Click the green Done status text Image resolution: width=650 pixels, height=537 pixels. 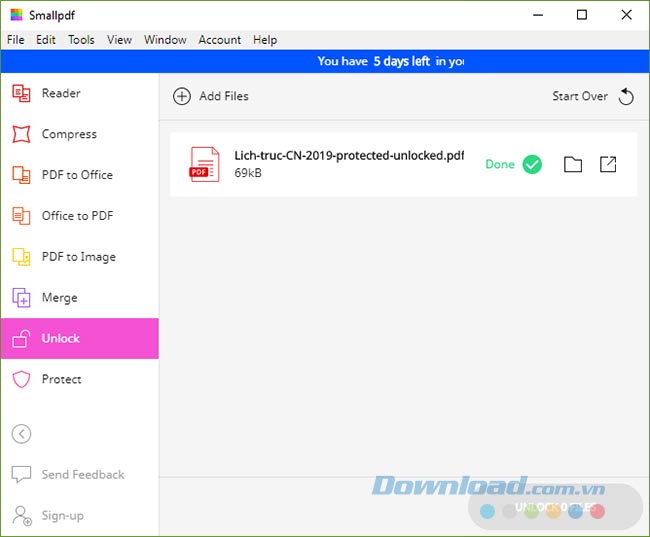[500, 164]
